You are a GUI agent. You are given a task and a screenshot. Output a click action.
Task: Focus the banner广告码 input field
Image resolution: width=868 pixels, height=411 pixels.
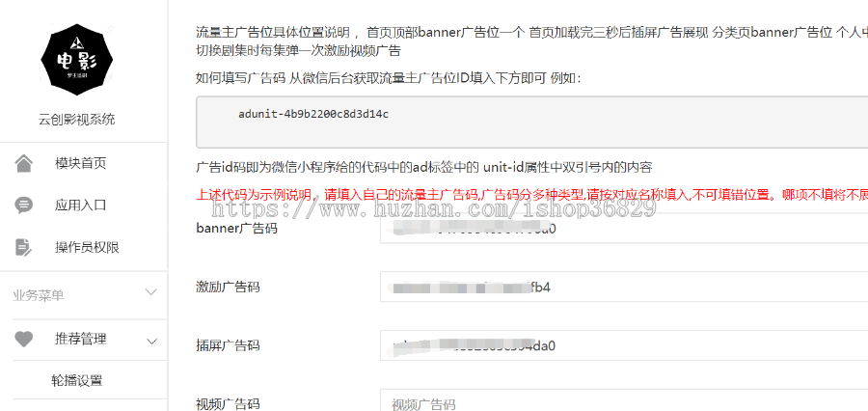[x=624, y=229]
